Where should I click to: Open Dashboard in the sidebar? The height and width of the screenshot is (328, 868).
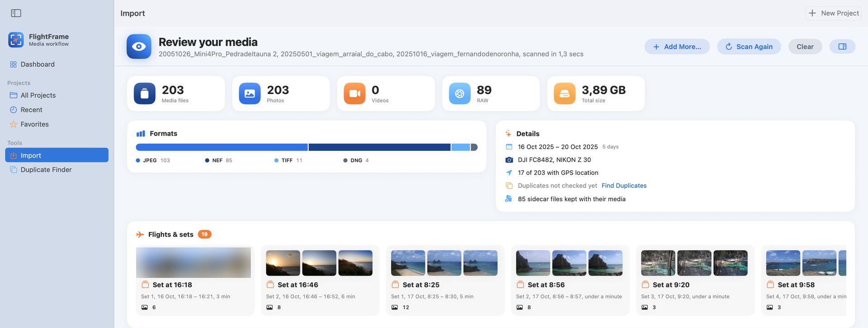(57, 65)
